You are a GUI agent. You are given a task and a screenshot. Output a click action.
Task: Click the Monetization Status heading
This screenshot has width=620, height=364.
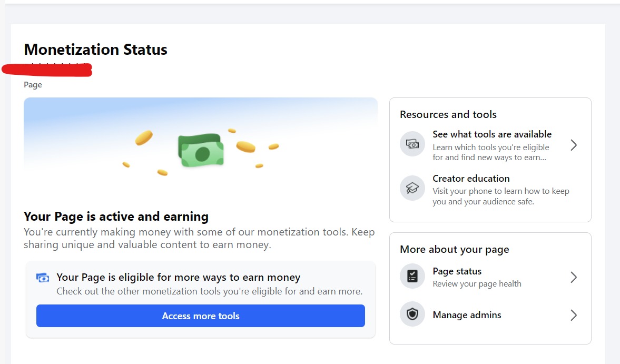(95, 50)
